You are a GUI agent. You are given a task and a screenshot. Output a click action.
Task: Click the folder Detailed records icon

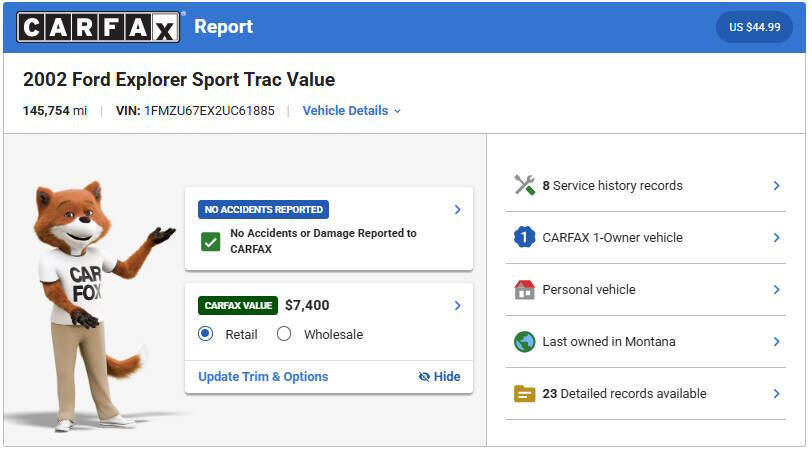(x=524, y=393)
